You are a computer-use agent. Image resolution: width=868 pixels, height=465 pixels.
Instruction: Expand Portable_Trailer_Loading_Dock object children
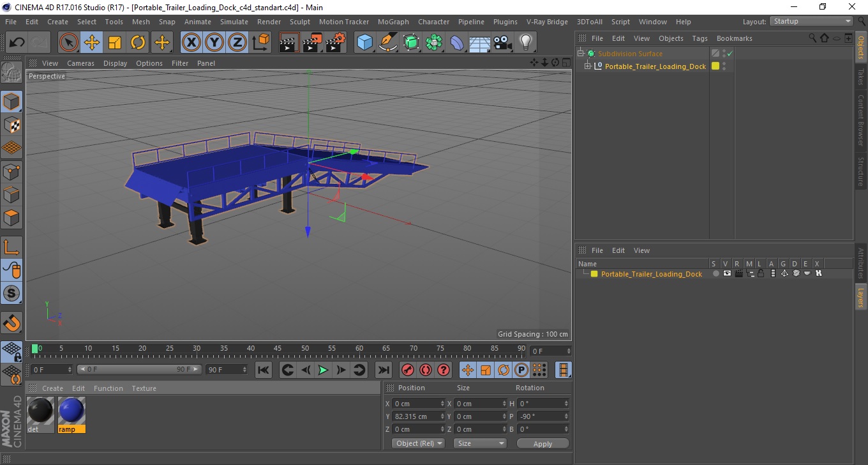(588, 66)
